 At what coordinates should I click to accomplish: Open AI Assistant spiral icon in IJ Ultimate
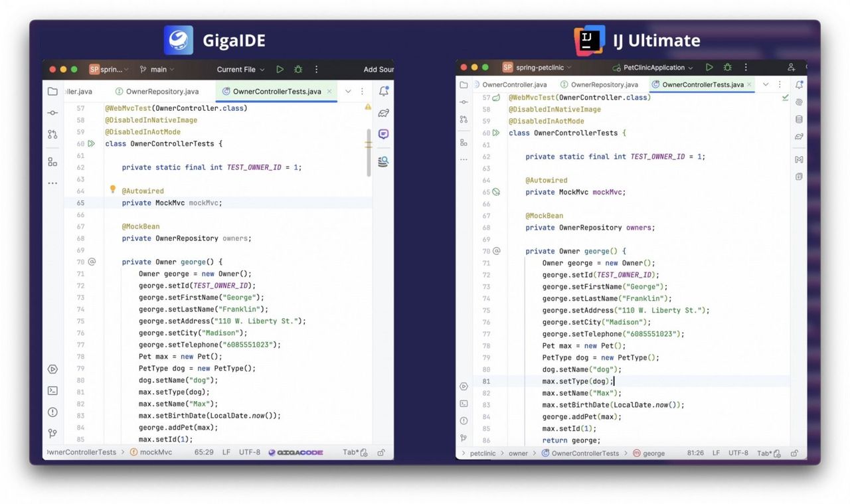coord(799,102)
